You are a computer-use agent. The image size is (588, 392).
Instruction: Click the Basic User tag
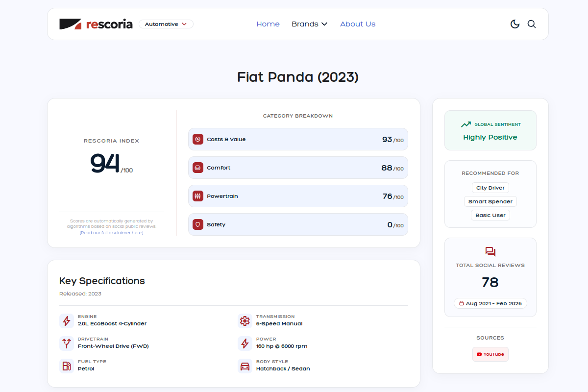[x=490, y=215]
